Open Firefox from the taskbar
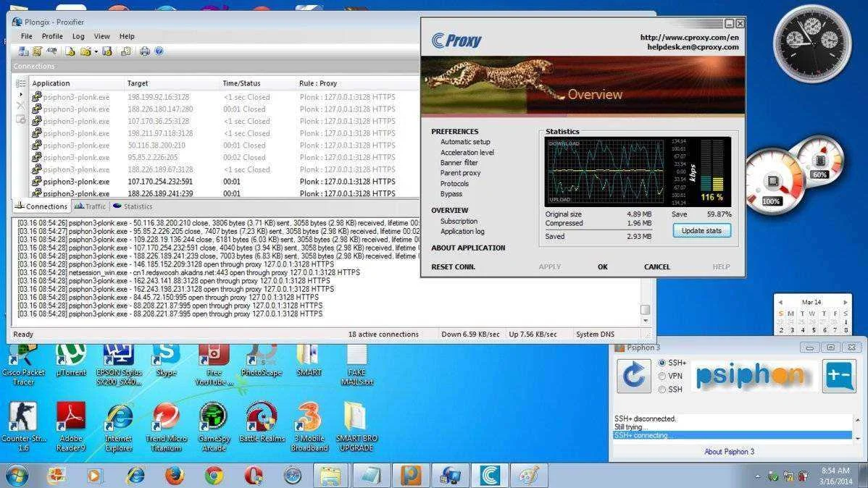 175,475
